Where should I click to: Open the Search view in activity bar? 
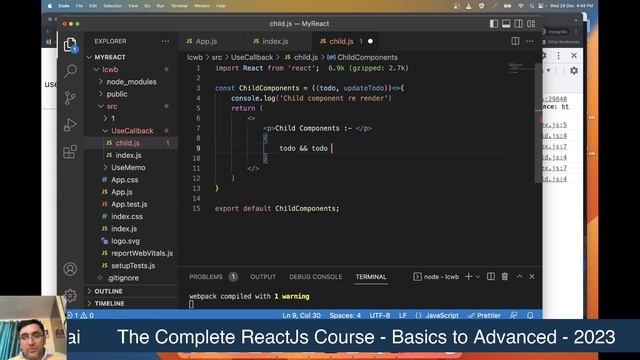[70, 71]
